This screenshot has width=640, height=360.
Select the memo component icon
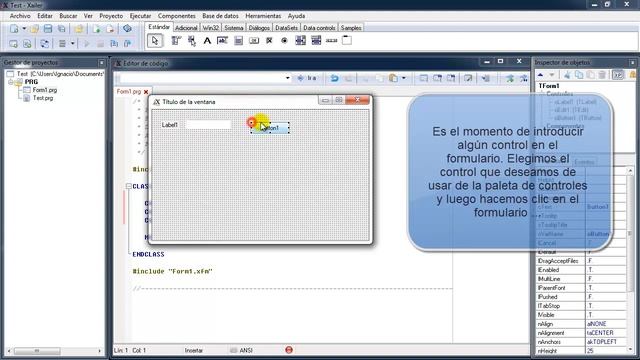(238, 40)
